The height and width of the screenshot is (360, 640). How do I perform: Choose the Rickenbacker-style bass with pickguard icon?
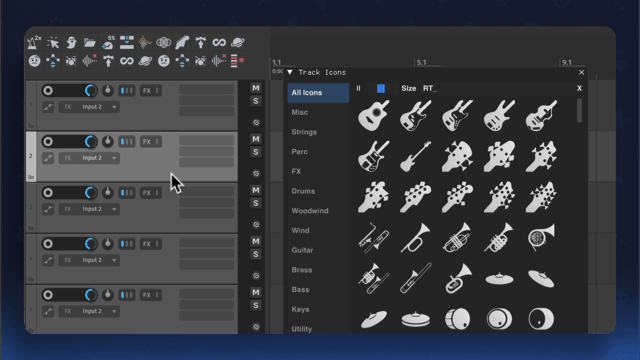tap(373, 156)
